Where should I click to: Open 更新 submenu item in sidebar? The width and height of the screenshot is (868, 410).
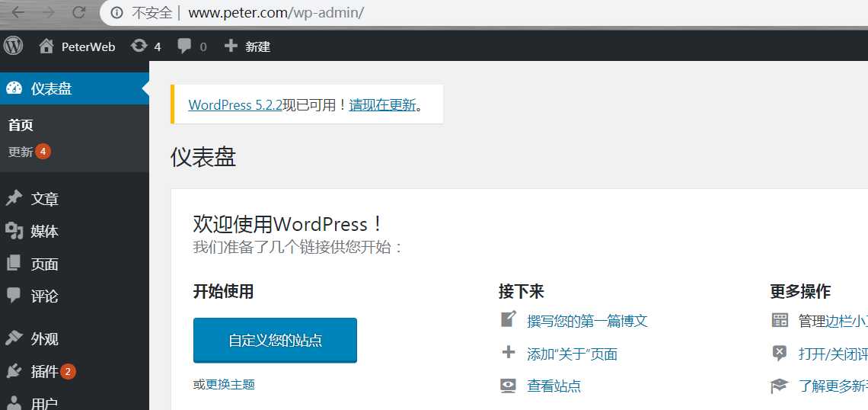(x=21, y=152)
